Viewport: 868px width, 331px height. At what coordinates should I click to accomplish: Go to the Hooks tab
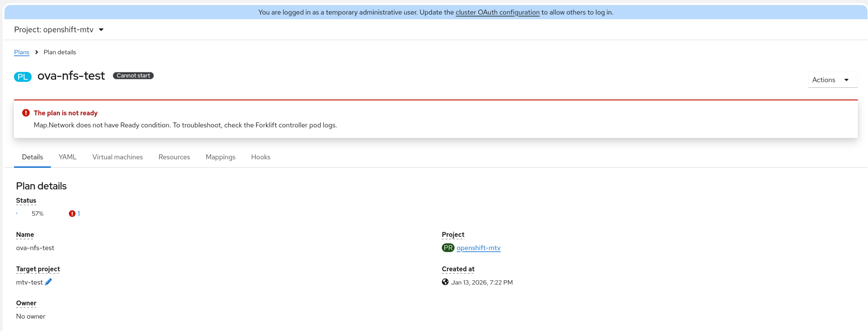click(260, 157)
